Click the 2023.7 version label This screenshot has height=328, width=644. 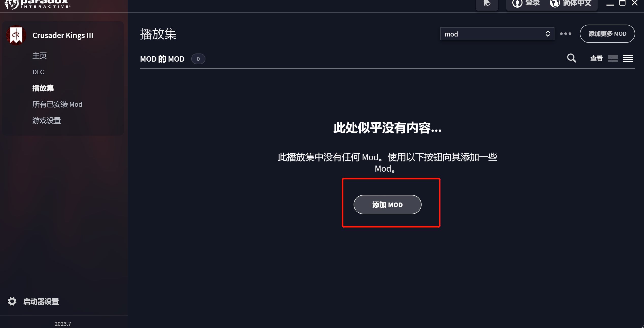coord(63,324)
